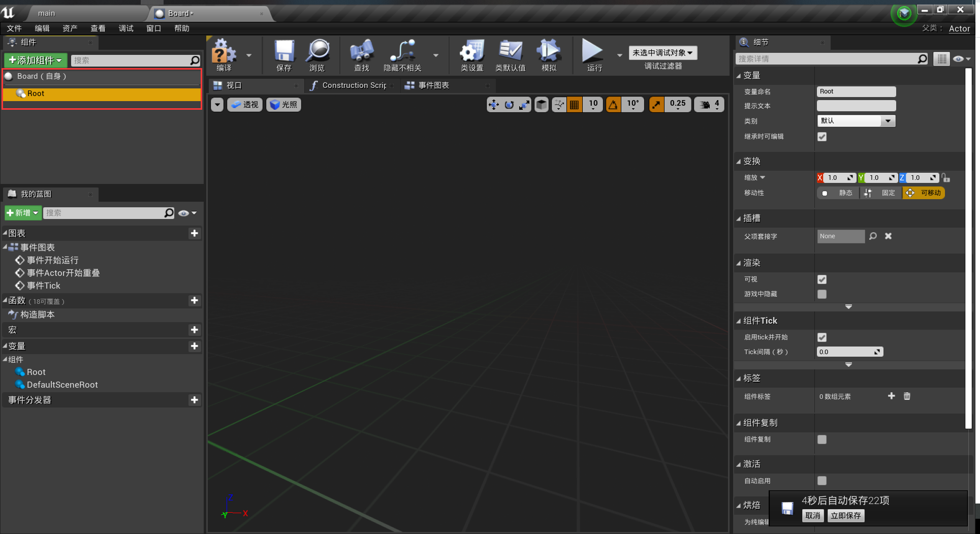Click Save Now in autosave notification
Image resolution: width=980 pixels, height=534 pixels.
tap(845, 516)
